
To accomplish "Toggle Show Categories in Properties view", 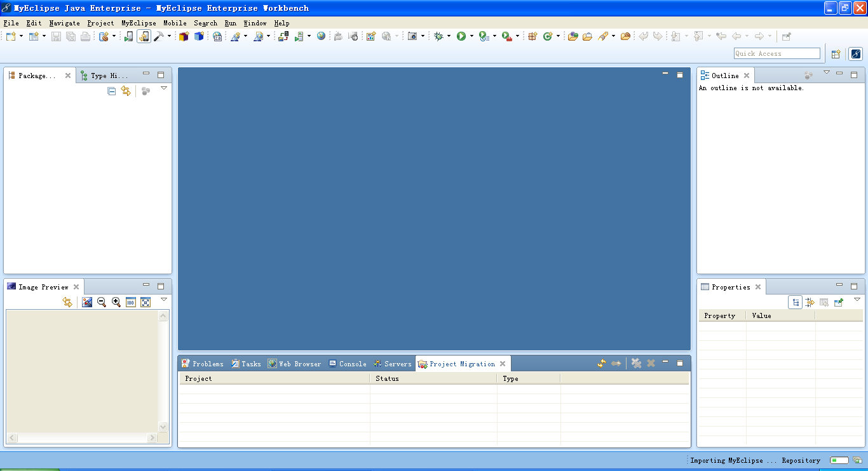I will pyautogui.click(x=795, y=302).
